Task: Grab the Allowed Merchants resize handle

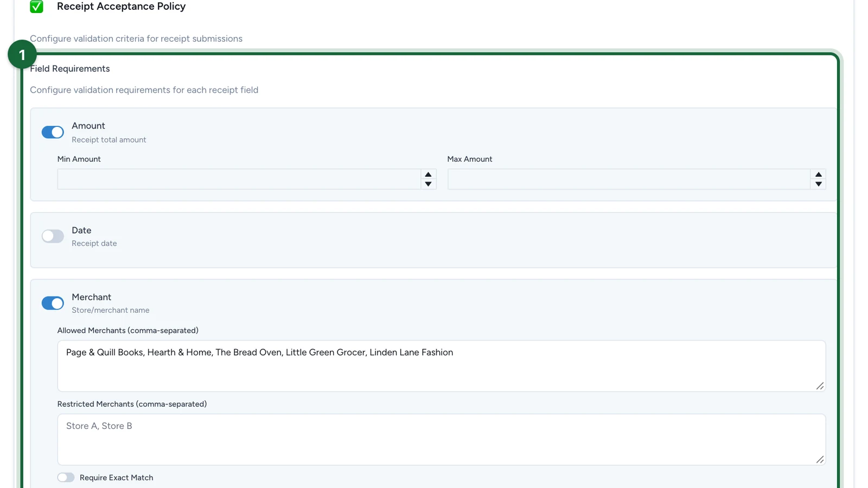Action: (820, 386)
